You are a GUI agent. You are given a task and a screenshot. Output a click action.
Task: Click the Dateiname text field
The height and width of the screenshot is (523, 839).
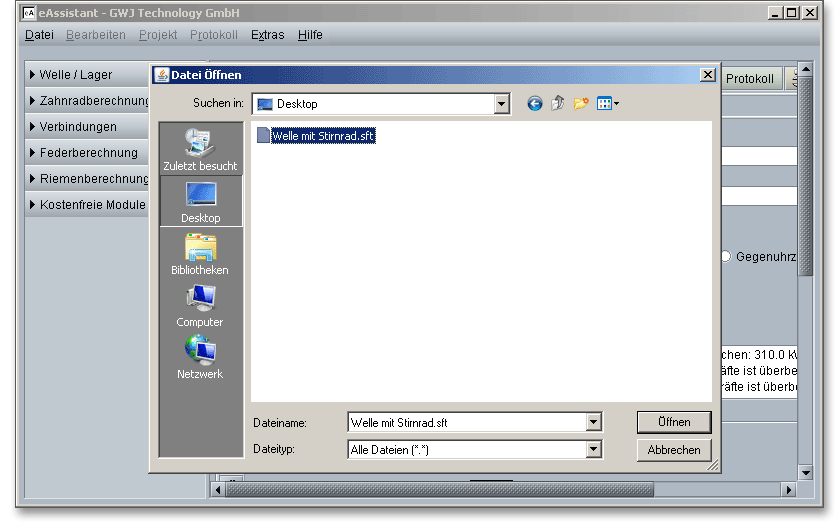[466, 423]
